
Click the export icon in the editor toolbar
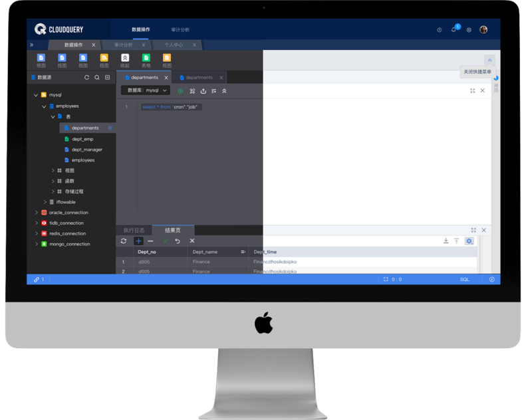(x=203, y=91)
